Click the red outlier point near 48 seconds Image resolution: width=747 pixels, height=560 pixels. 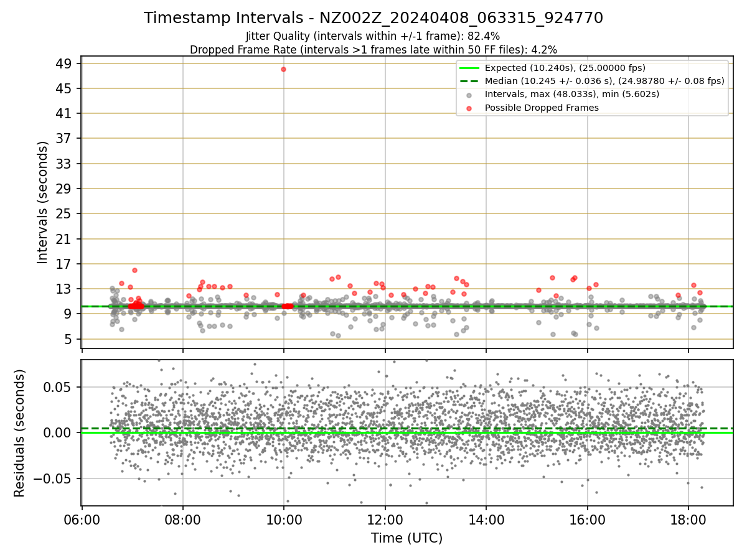coord(283,69)
